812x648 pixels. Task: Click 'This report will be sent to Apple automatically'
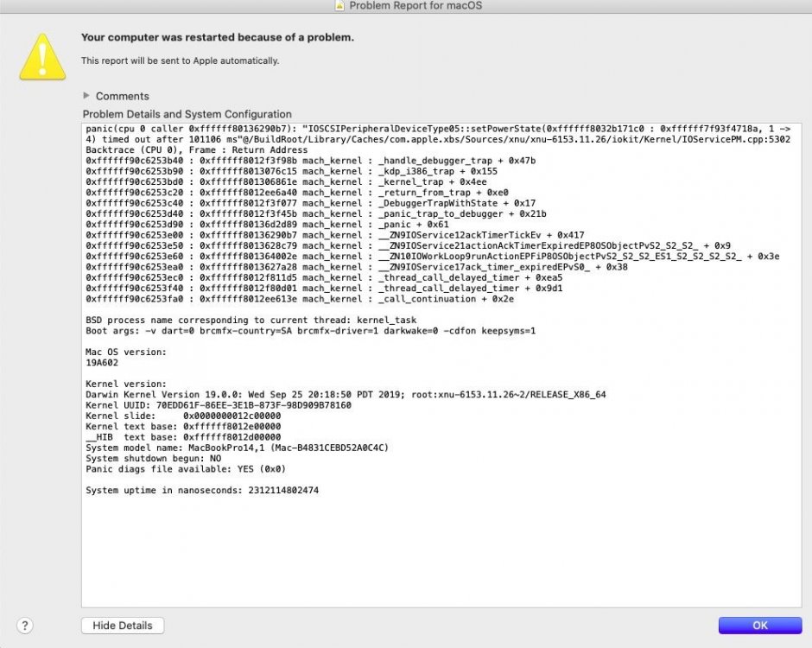click(181, 60)
